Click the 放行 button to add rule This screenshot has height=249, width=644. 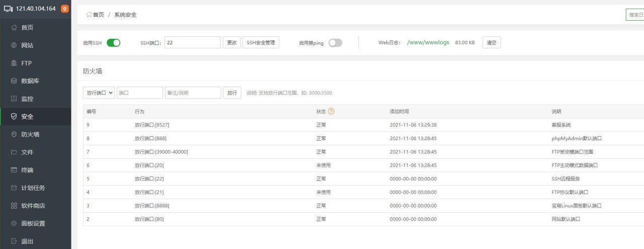coord(232,93)
